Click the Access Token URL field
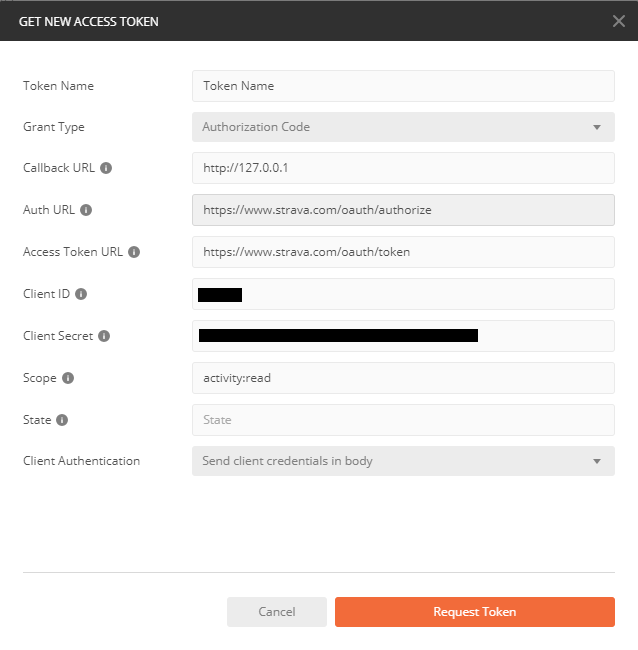Image resolution: width=638 pixels, height=650 pixels. pos(403,252)
